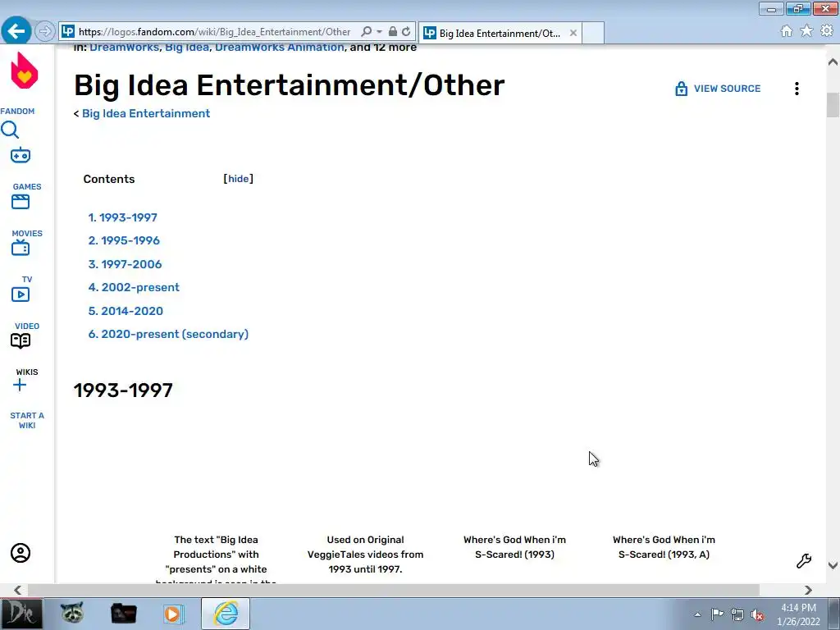This screenshot has width=840, height=630.
Task: Click the Start button on taskbar
Action: click(x=21, y=614)
